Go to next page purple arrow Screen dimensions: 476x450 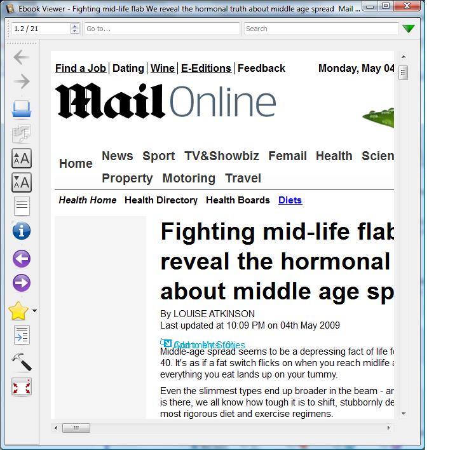coord(21,283)
